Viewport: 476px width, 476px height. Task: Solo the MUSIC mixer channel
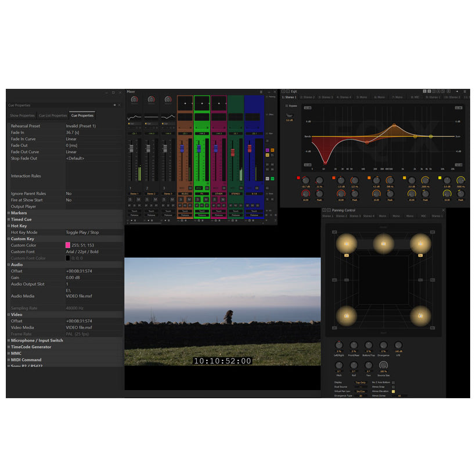pos(181,200)
